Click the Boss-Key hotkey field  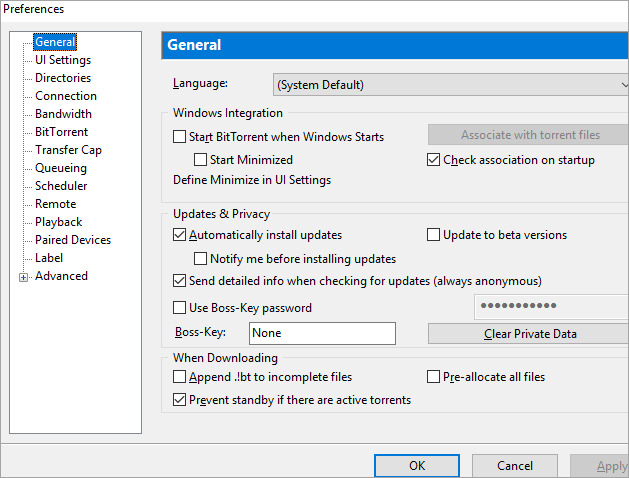click(322, 334)
